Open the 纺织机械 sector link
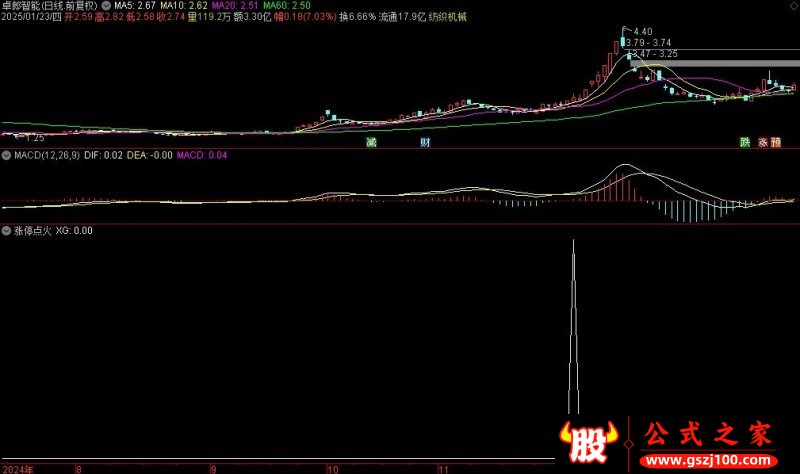The height and width of the screenshot is (474, 800). (447, 17)
